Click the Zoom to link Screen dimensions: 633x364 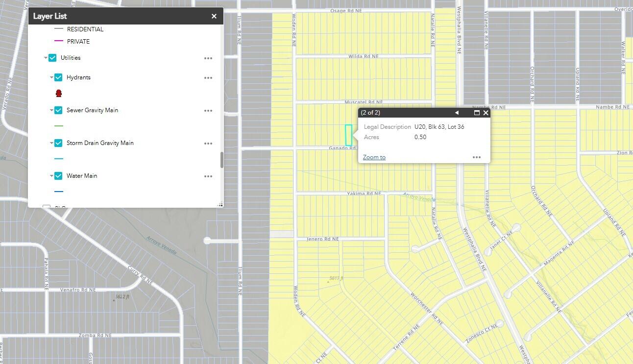coord(374,157)
